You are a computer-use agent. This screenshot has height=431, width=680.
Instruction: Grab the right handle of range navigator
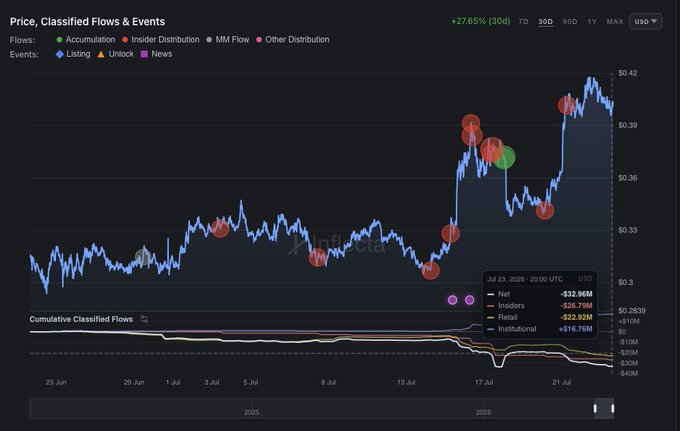click(x=612, y=408)
